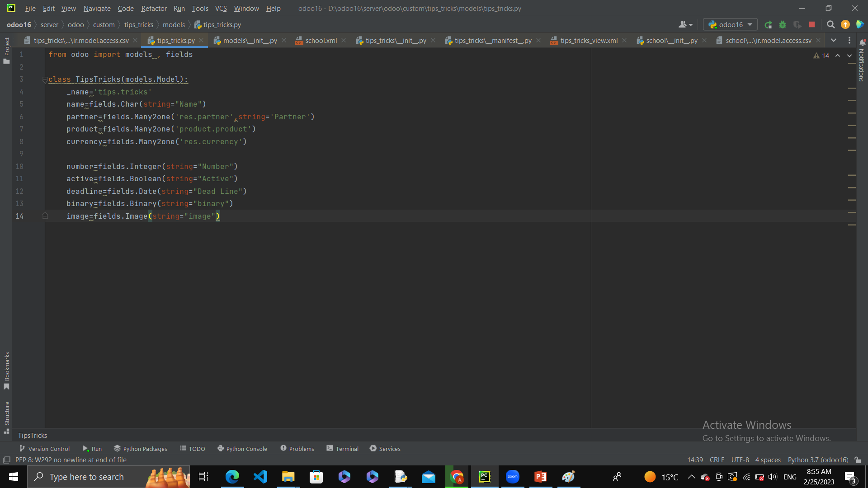The width and height of the screenshot is (868, 488).
Task: Click models breadcrumb in navigation bar
Action: [174, 25]
